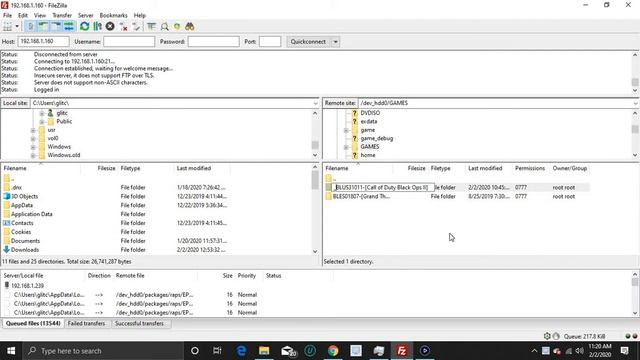Screen dimensions: 640x360
Task: Click the Host input field
Action: (x=43, y=42)
